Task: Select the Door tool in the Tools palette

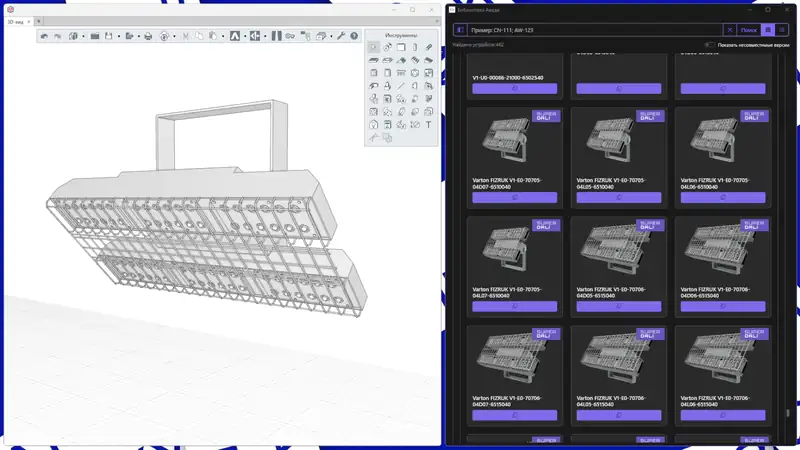Action: coord(387,73)
